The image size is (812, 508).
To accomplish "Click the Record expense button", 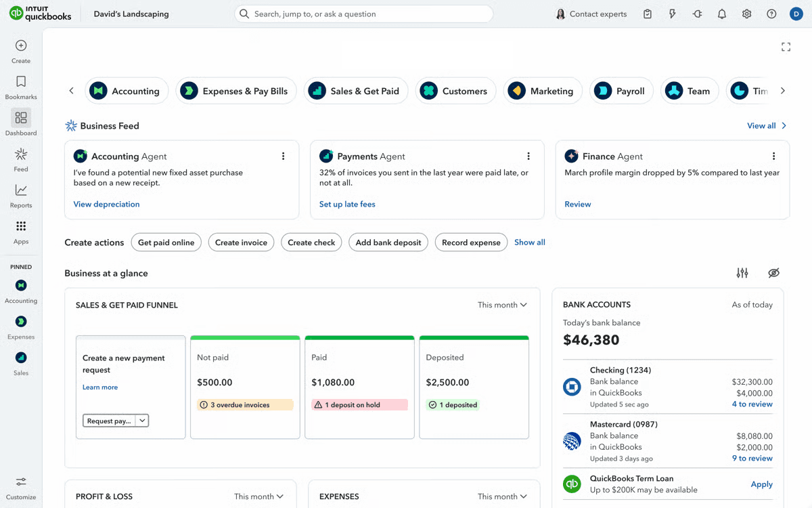I will pyautogui.click(x=471, y=242).
